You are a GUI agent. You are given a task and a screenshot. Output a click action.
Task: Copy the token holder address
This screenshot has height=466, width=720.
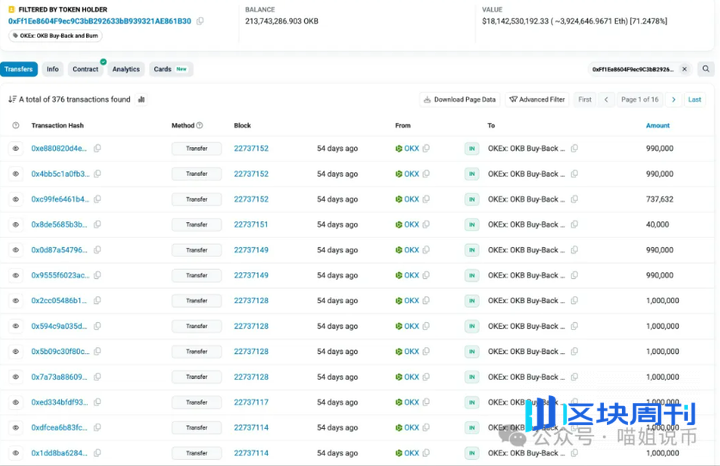pos(200,21)
